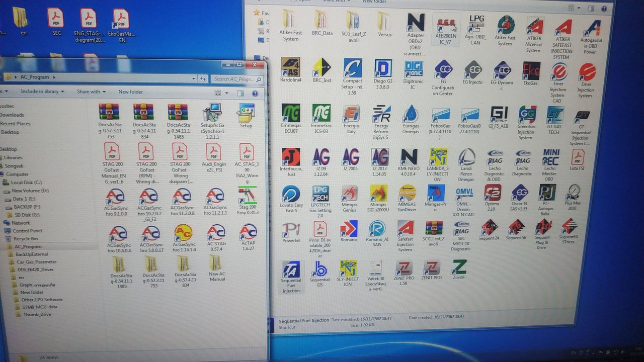Open Audi_Engine2L_FSI PDF
Viewport: 644px width, 362px height.
(x=213, y=152)
